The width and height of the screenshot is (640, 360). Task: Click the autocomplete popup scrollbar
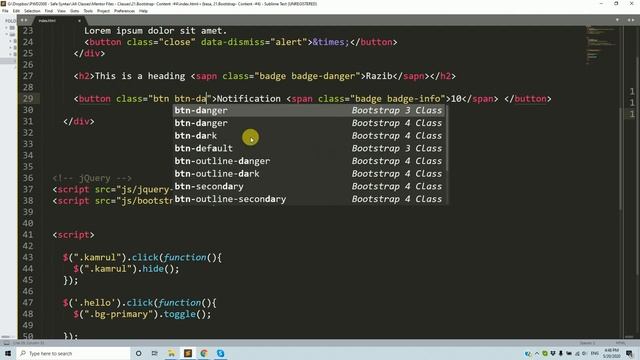[447, 139]
